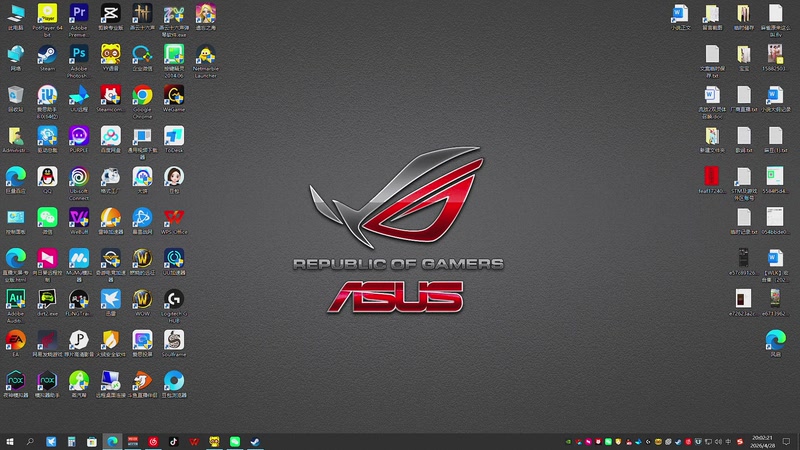Open the dirt2.exe game shortcut
This screenshot has width=800, height=450.
[47, 300]
